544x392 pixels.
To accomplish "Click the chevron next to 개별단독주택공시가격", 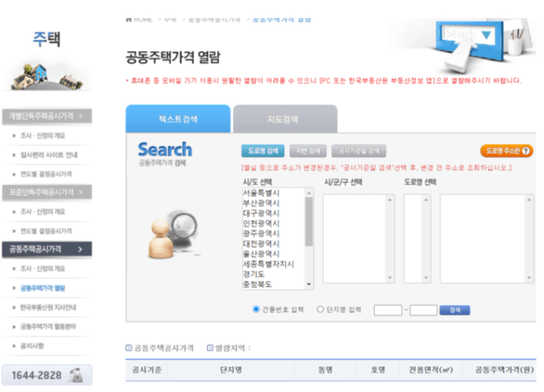I will pos(80,116).
